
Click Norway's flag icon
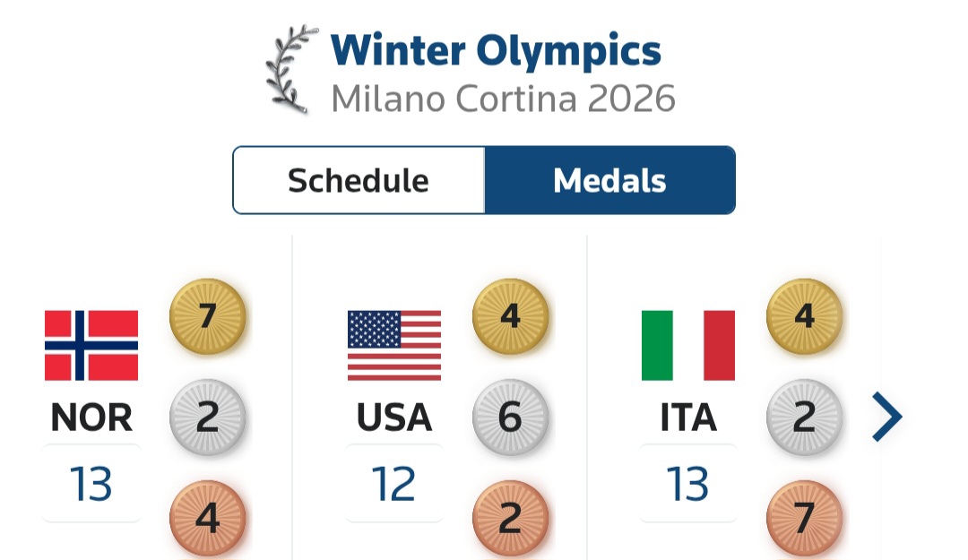coord(91,345)
